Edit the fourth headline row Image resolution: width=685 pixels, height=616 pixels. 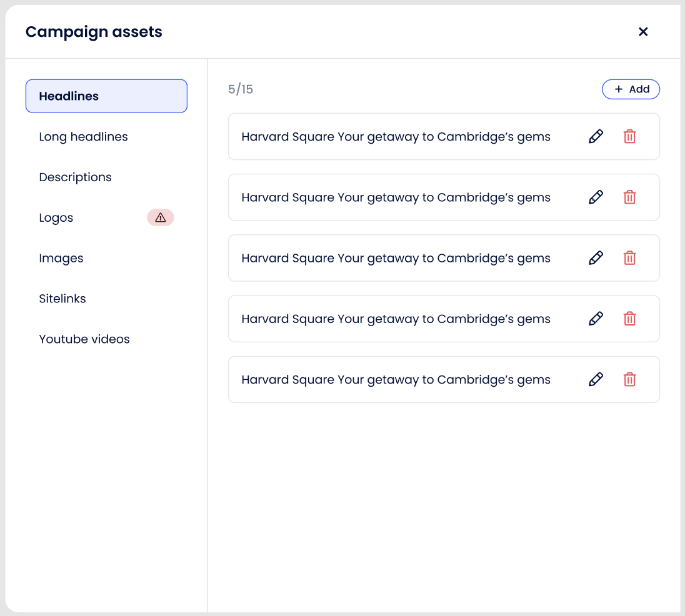tap(596, 319)
